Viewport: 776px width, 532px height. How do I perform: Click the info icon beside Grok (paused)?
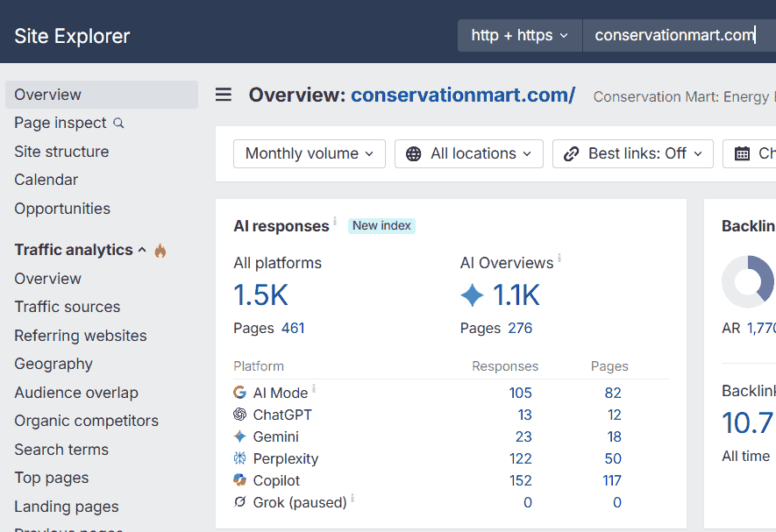[x=352, y=498]
